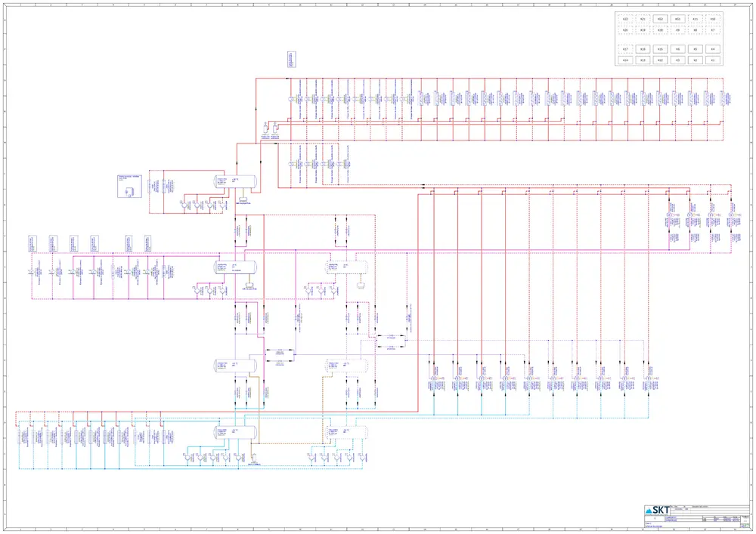Click the dashed vessel symbol in the center

pyautogui.click(x=346, y=267)
